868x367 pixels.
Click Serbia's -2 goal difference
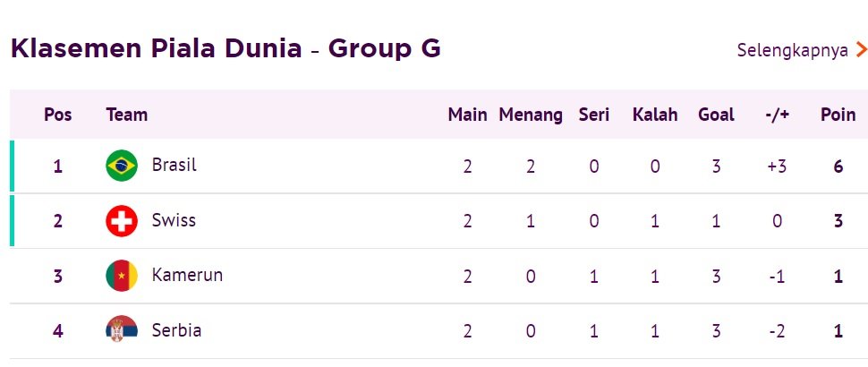(777, 331)
